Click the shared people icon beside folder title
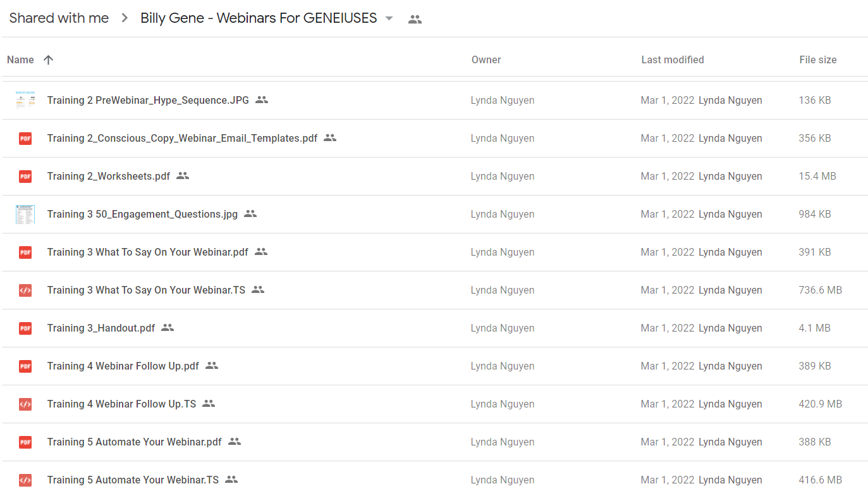This screenshot has width=868, height=498. (415, 19)
